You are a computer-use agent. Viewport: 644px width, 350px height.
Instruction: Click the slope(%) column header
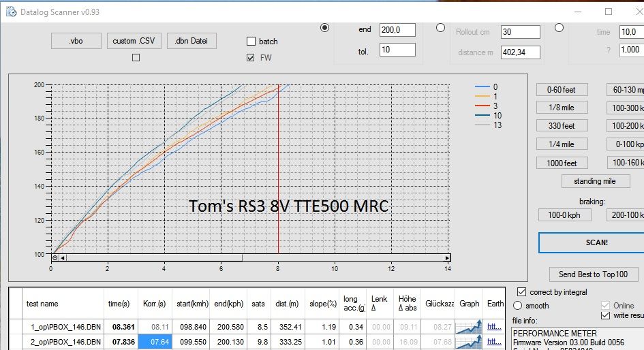323,304
